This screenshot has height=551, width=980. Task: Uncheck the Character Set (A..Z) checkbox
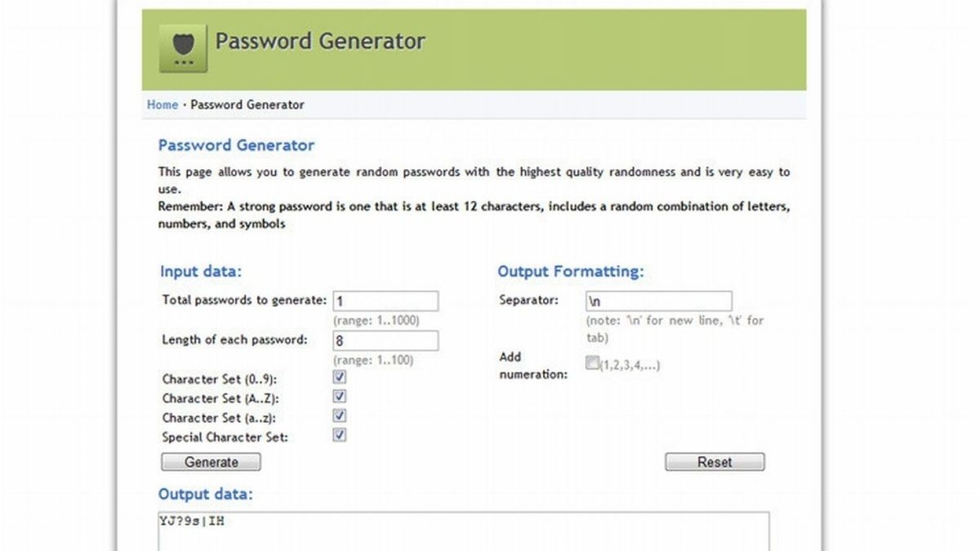click(340, 397)
